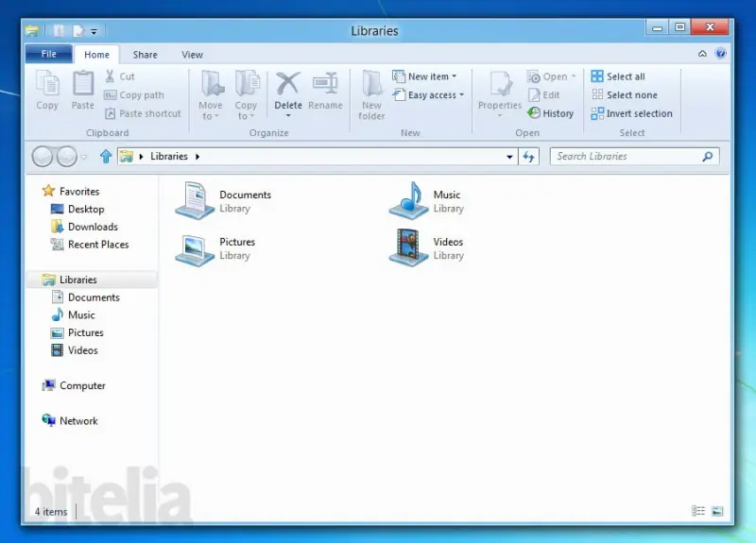The width and height of the screenshot is (756, 543).
Task: Switch to details view in status bar
Action: coord(698,511)
